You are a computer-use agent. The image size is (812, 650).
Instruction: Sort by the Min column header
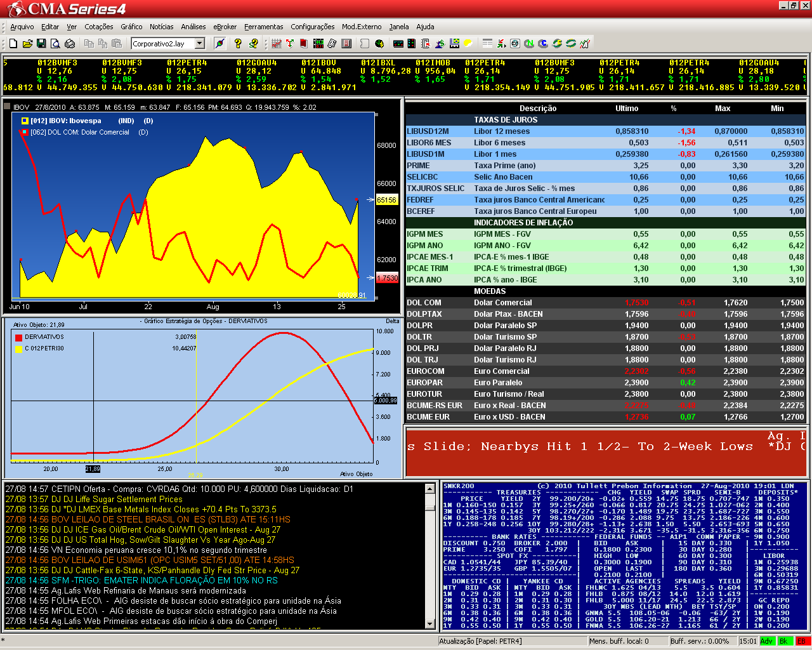777,109
